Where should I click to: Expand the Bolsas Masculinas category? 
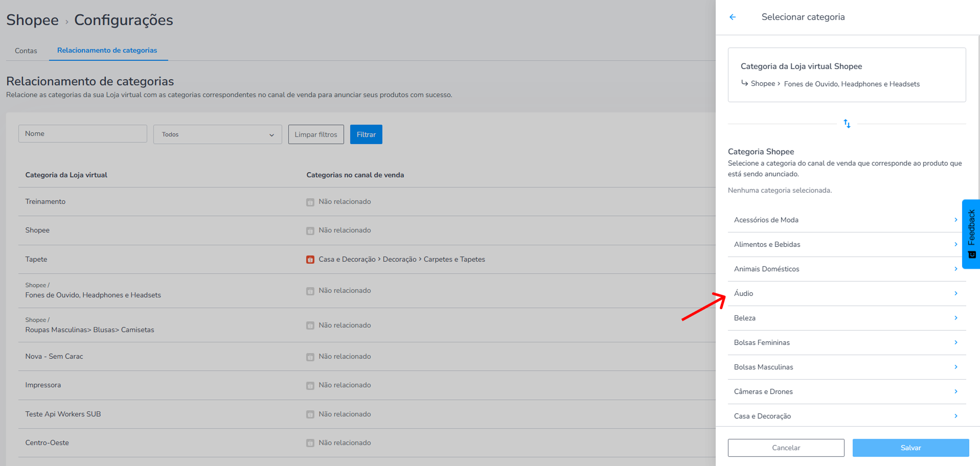tap(847, 367)
